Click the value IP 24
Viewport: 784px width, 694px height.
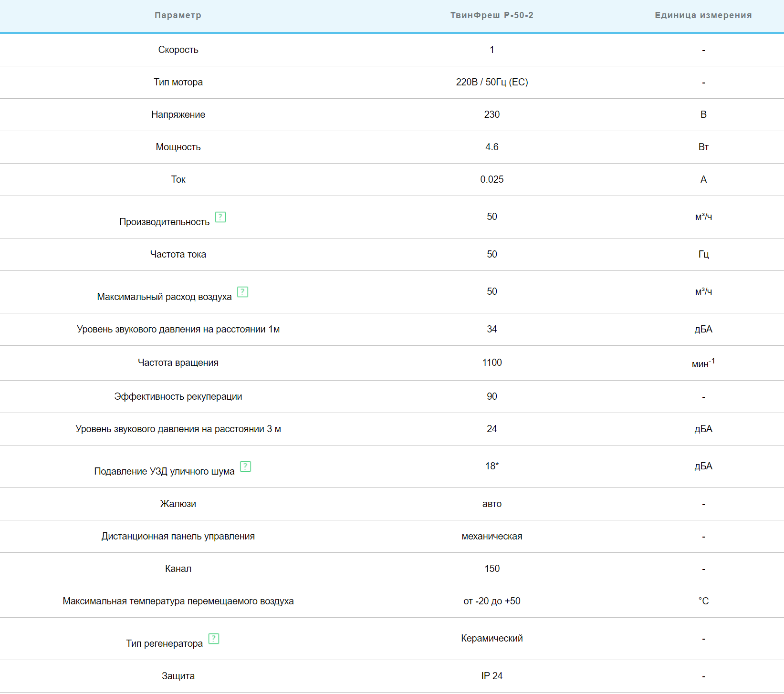point(492,676)
